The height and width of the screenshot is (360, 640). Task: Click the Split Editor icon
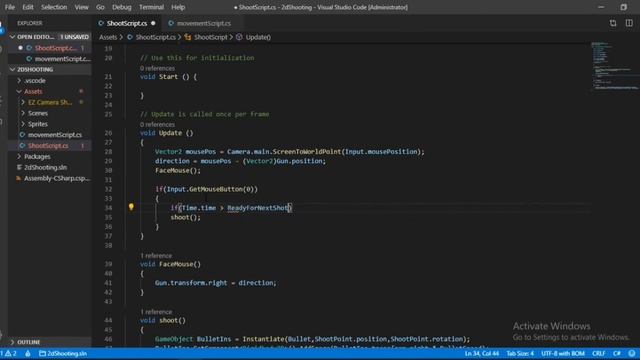tap(629, 23)
